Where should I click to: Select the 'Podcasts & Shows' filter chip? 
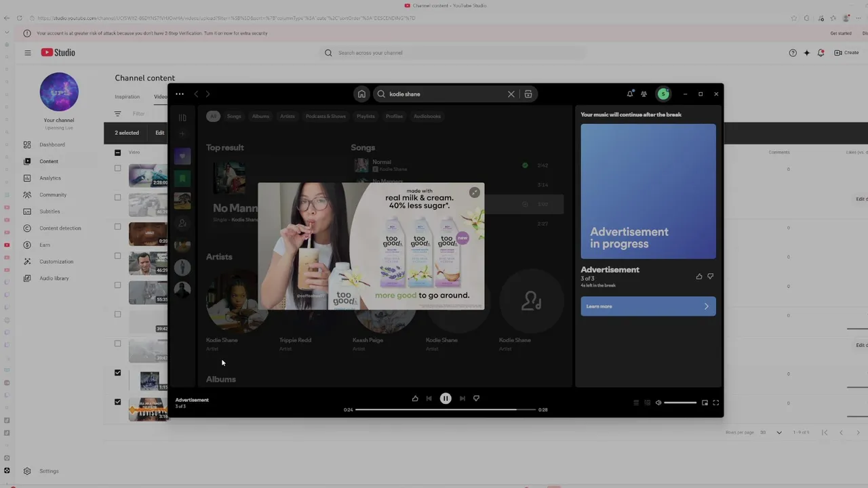pyautogui.click(x=325, y=116)
